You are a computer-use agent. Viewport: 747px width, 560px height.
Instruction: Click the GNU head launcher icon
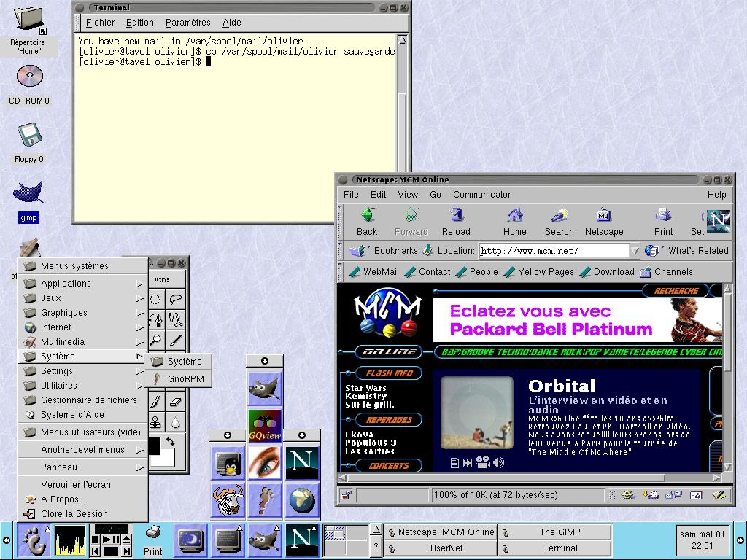(228, 500)
